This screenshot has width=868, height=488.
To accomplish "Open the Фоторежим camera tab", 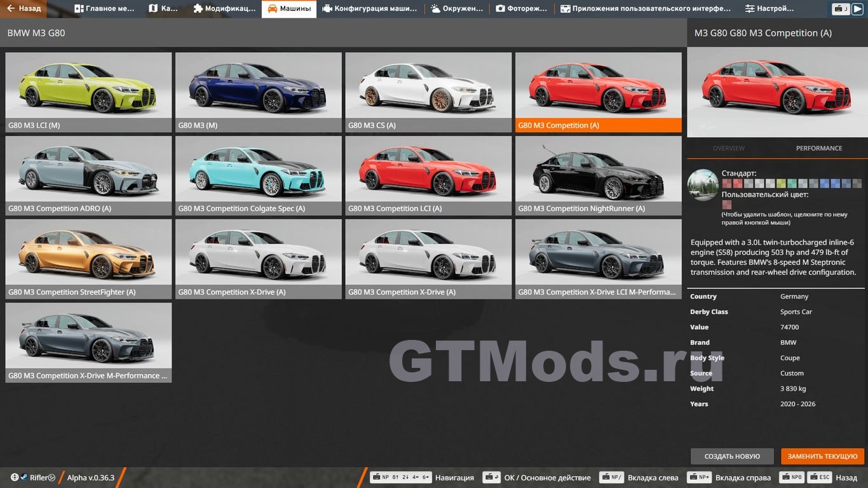I will pos(522,9).
